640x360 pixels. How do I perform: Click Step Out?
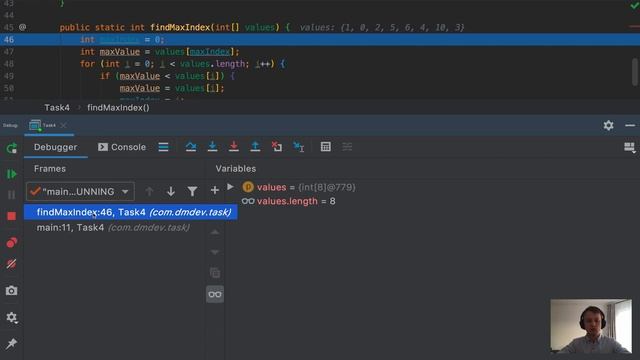click(x=255, y=147)
